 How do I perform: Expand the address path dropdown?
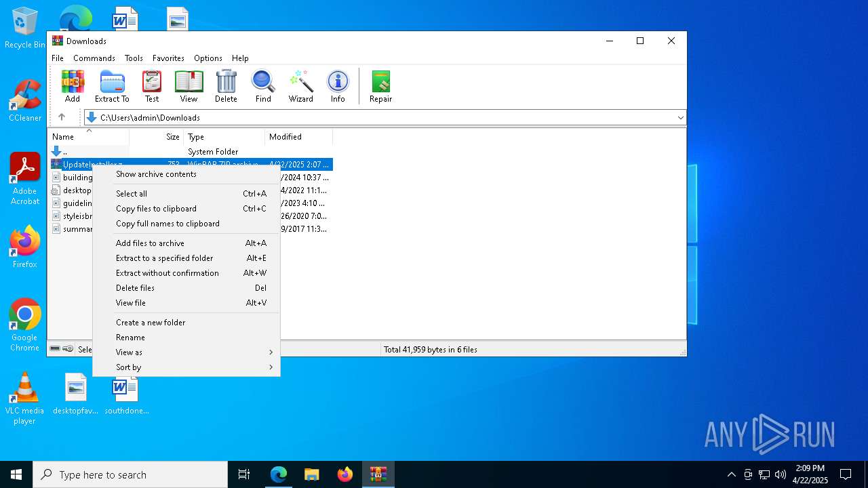(680, 117)
